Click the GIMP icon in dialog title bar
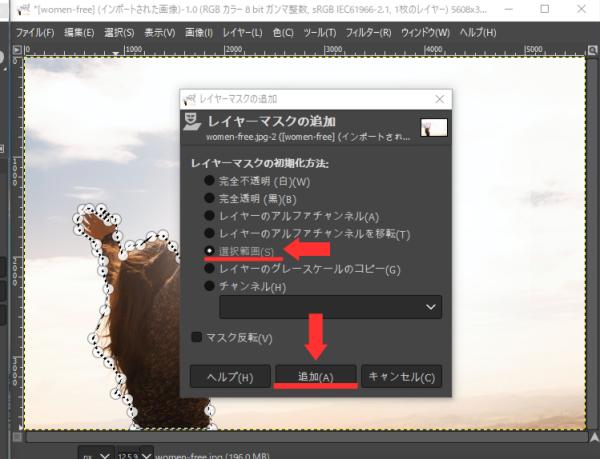 click(x=189, y=99)
